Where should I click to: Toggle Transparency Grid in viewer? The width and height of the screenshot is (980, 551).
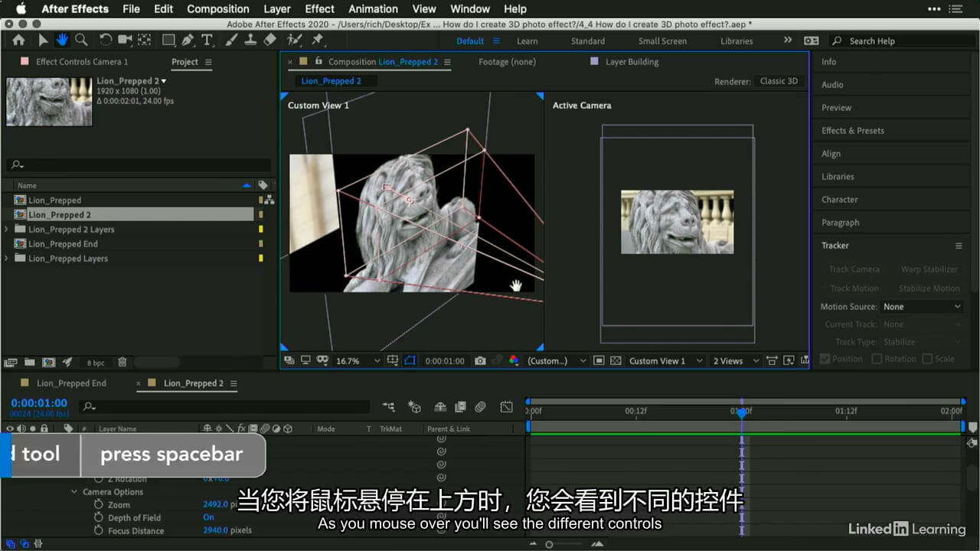click(616, 360)
